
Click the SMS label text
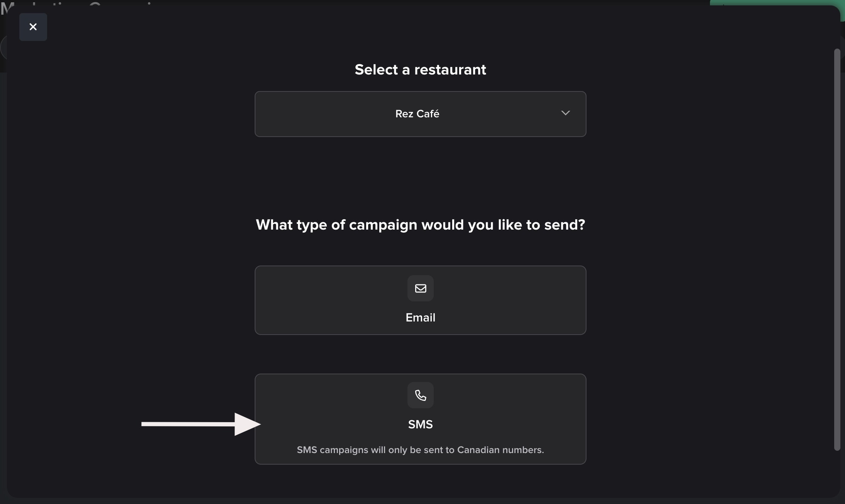pyautogui.click(x=420, y=425)
